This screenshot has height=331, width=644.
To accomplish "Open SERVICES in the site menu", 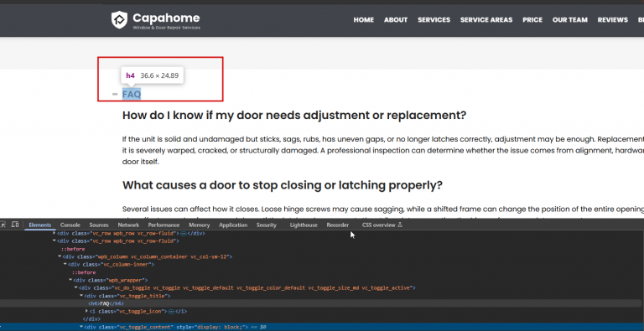I will click(434, 20).
